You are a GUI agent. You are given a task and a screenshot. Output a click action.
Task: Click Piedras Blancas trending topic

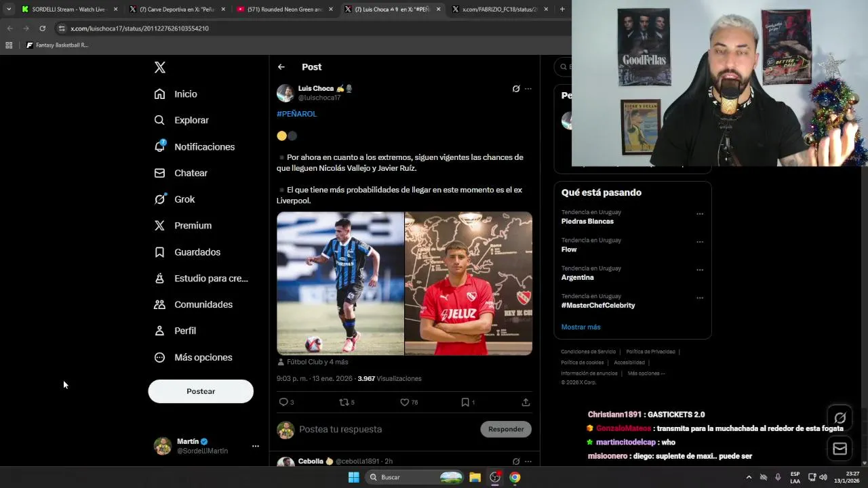pos(587,222)
